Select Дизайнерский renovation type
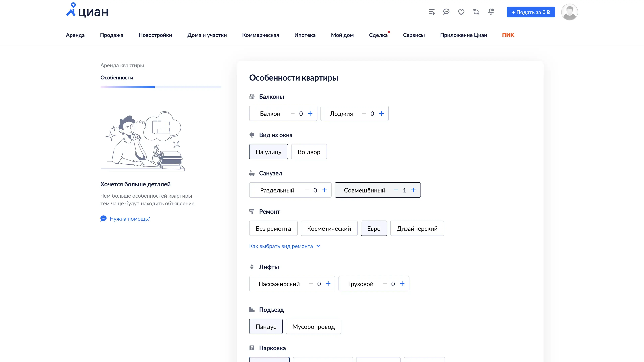The image size is (644, 362). click(417, 228)
